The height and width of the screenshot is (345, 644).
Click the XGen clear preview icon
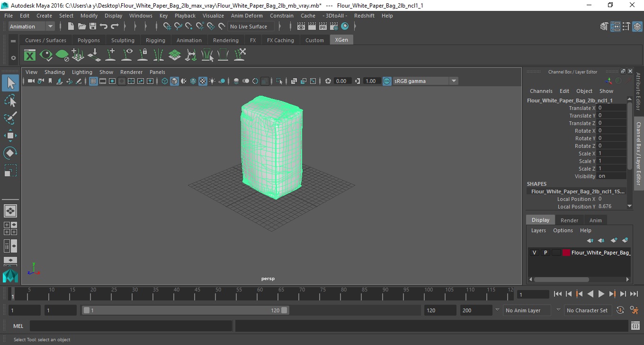(62, 55)
